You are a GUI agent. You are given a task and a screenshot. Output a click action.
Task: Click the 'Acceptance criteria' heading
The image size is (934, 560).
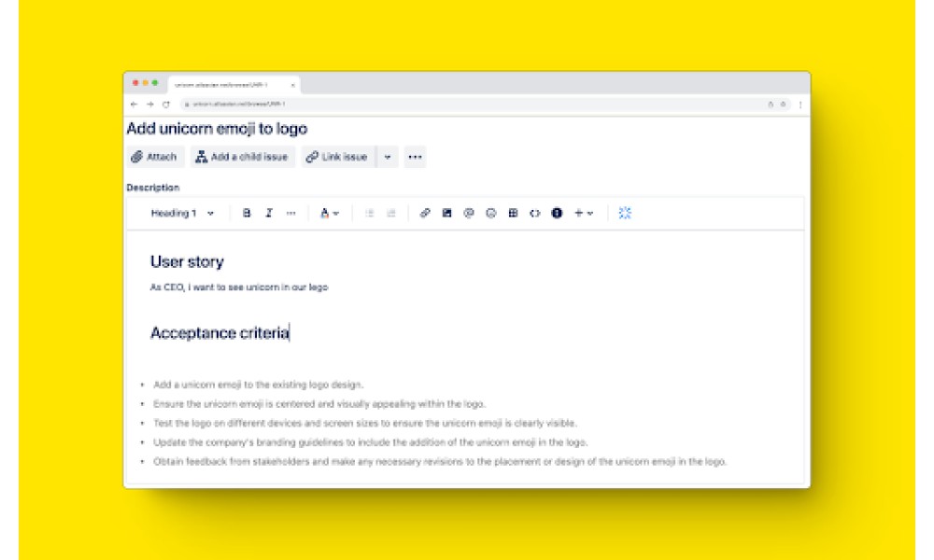pos(219,332)
